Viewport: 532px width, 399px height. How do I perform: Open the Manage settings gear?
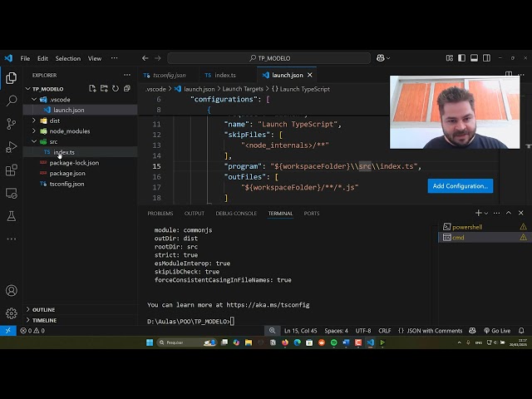[x=11, y=313]
